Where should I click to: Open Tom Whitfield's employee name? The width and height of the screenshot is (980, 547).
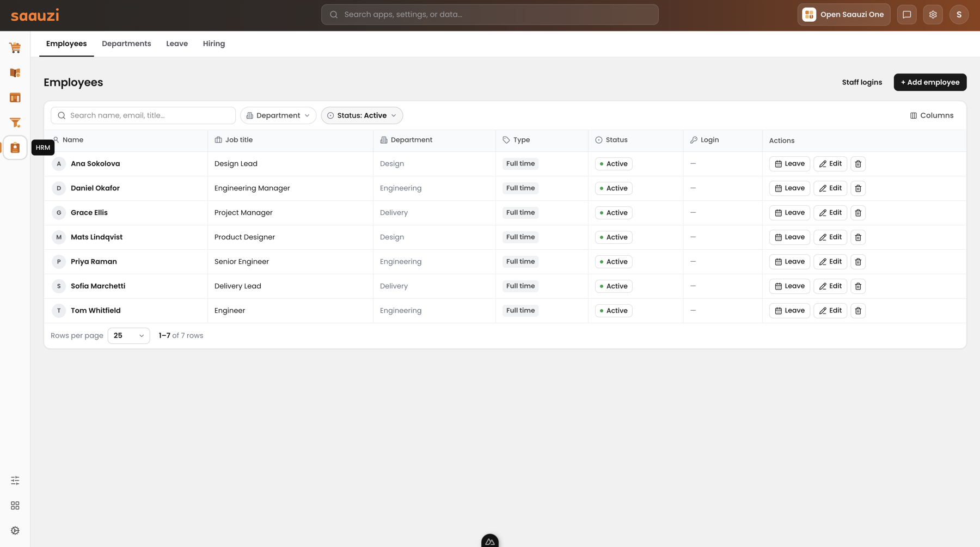pos(96,311)
